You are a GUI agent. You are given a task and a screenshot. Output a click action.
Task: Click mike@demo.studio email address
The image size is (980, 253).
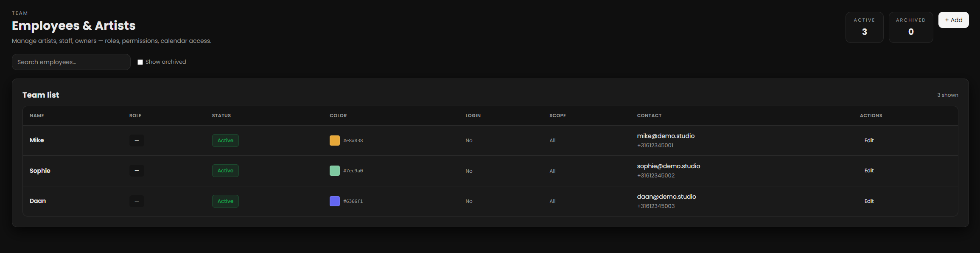(666, 136)
